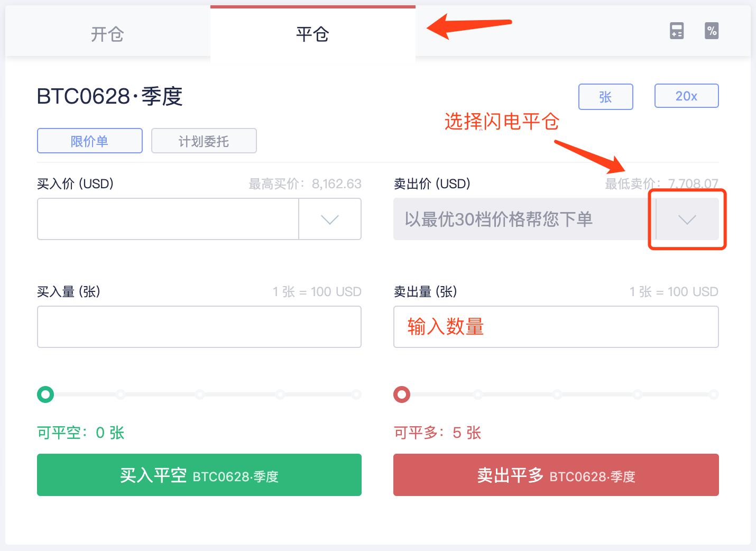Expand the 买入价 price dropdown arrow
The height and width of the screenshot is (551, 756).
[x=330, y=219]
